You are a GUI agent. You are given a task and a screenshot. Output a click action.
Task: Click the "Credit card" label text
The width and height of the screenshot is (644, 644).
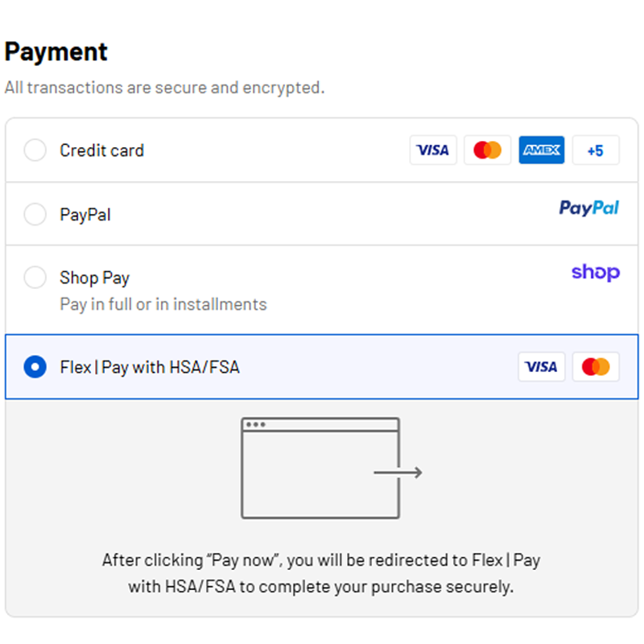click(102, 151)
